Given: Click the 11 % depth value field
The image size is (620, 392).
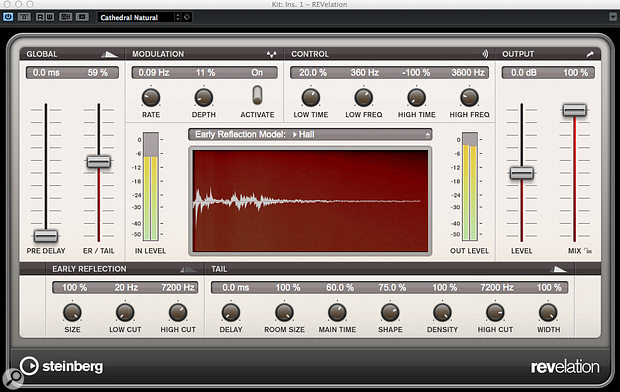Looking at the screenshot, I should click(x=206, y=73).
